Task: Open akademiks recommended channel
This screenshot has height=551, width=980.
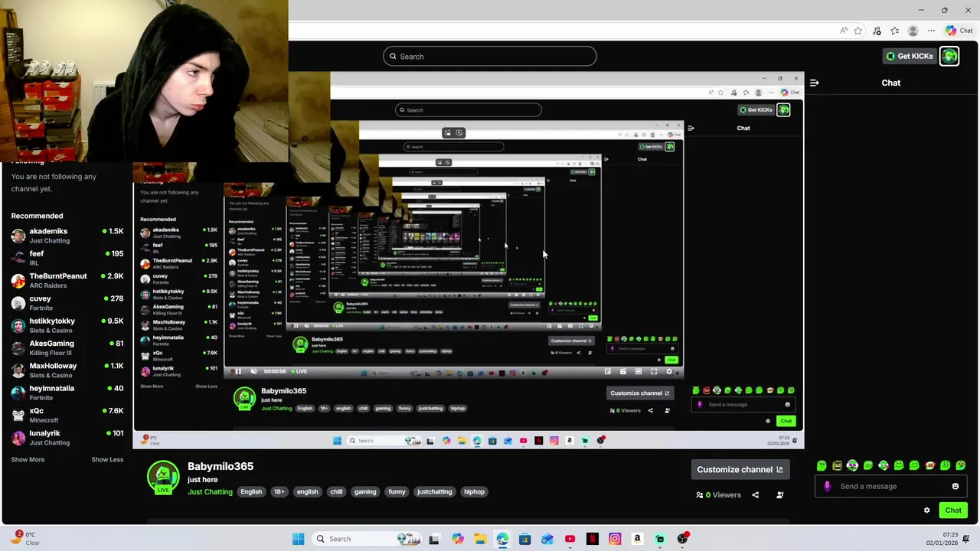Action: point(67,235)
